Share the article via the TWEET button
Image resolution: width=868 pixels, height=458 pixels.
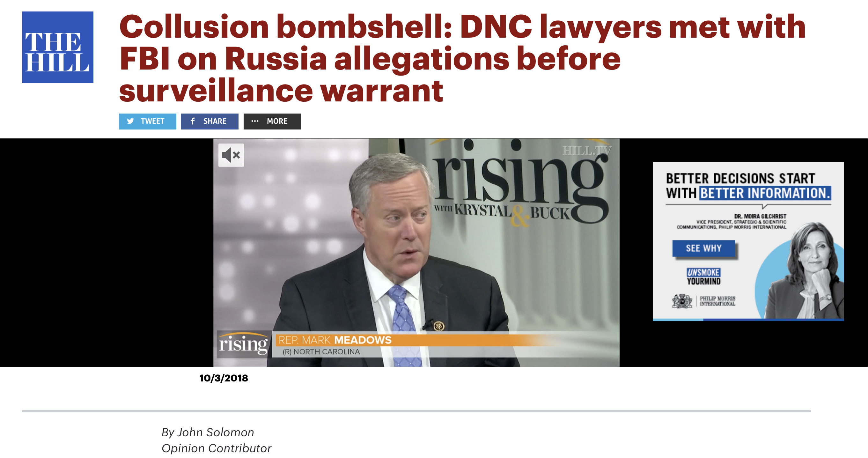coord(148,121)
